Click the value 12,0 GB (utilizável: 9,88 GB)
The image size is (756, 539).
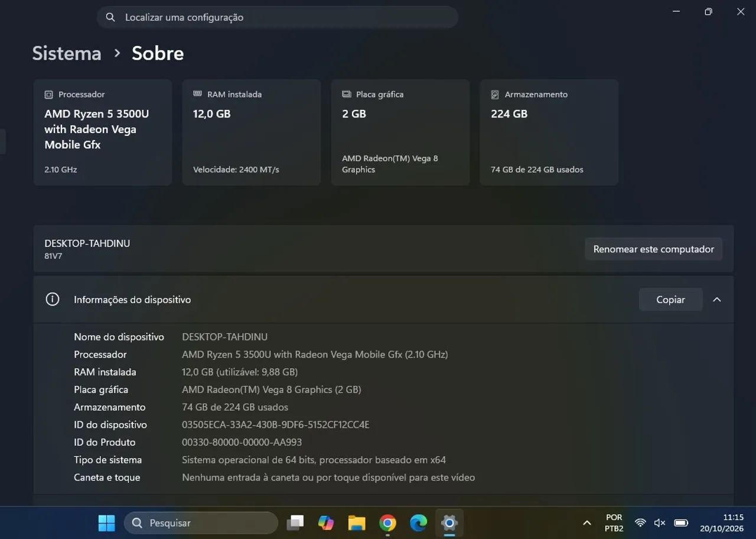pos(240,372)
